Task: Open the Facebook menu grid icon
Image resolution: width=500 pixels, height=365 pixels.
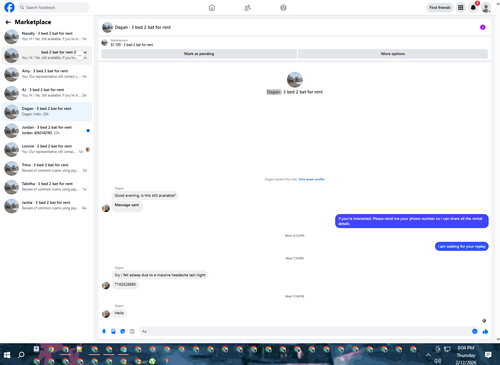Action: [x=460, y=7]
